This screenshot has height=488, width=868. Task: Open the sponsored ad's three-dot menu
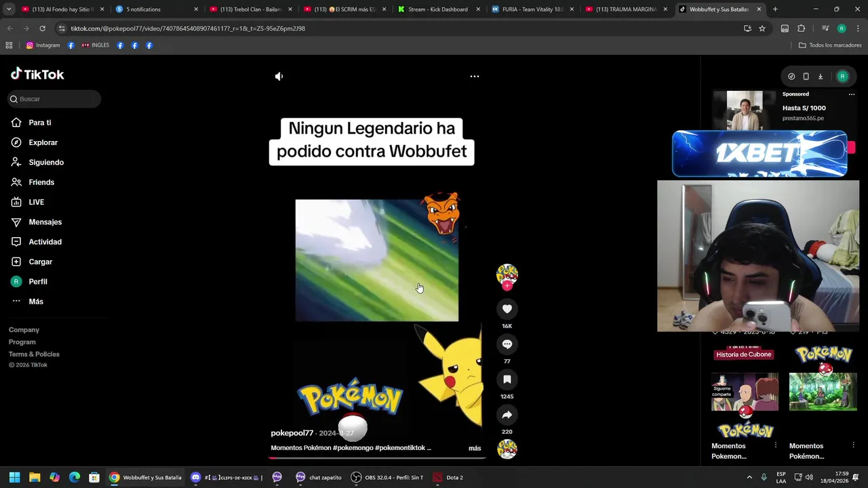point(852,95)
